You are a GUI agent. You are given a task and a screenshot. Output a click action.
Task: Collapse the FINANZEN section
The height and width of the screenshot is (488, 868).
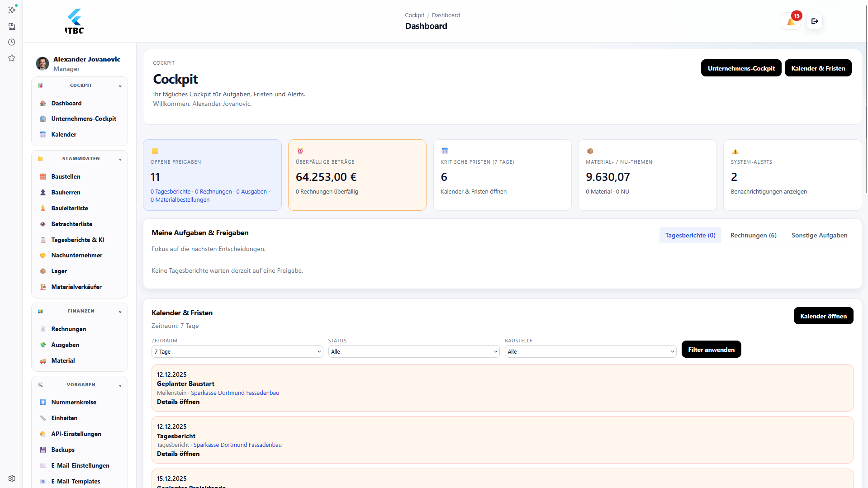point(120,311)
